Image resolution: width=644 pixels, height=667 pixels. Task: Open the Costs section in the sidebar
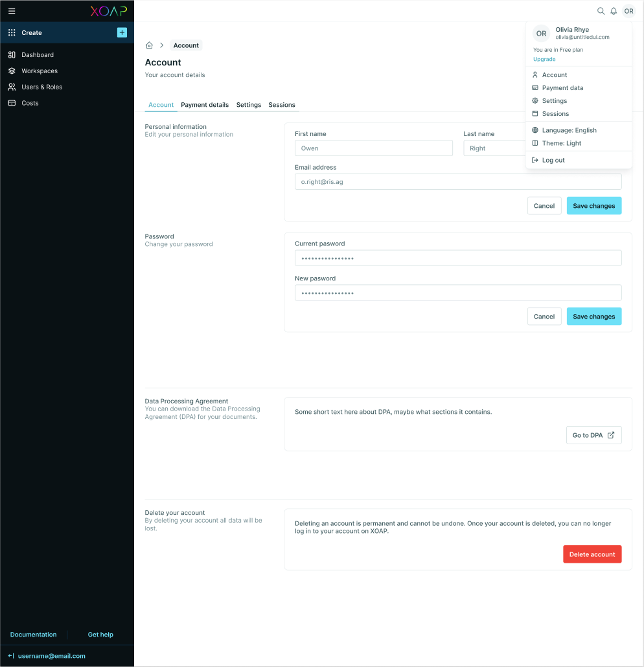10,102
